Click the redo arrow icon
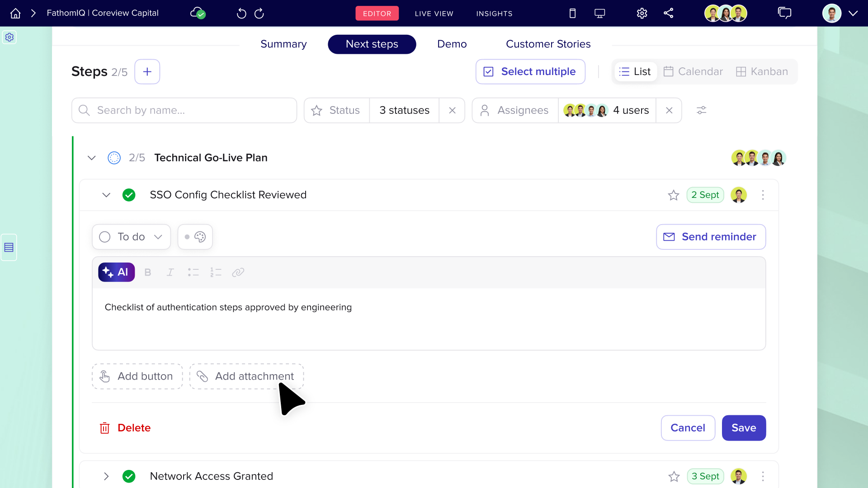868x488 pixels. pyautogui.click(x=259, y=14)
